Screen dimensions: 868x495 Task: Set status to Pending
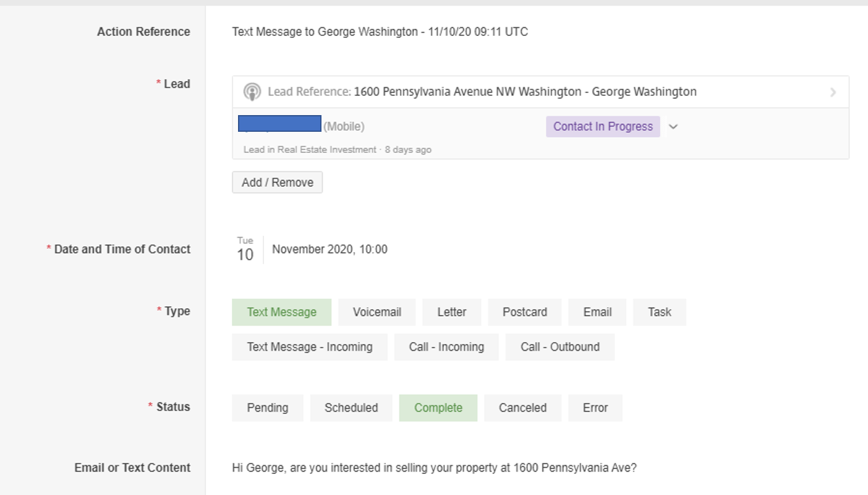pyautogui.click(x=267, y=408)
